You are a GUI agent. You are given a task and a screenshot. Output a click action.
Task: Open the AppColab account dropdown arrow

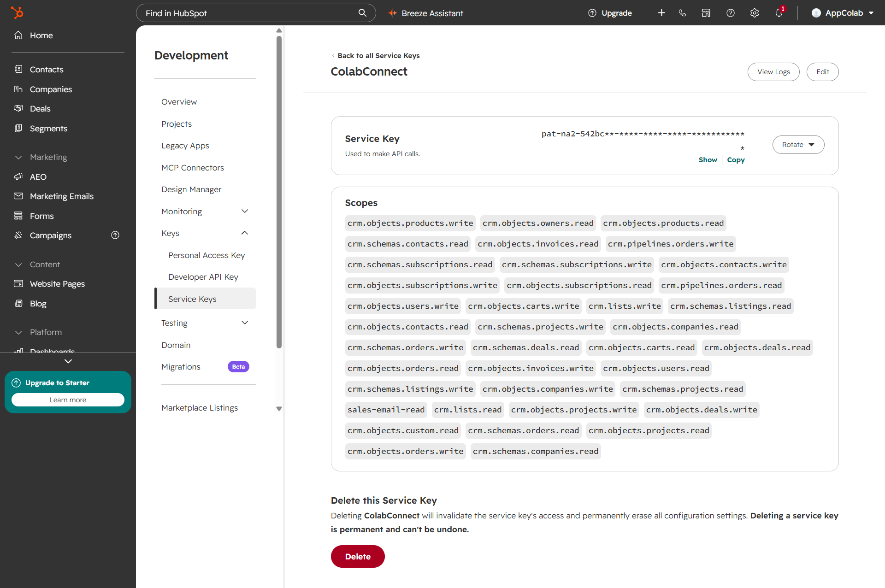[871, 13]
